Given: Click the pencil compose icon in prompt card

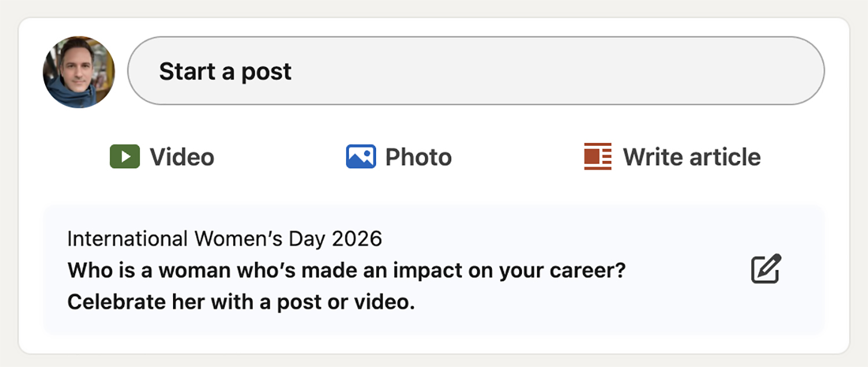Looking at the screenshot, I should pyautogui.click(x=766, y=269).
